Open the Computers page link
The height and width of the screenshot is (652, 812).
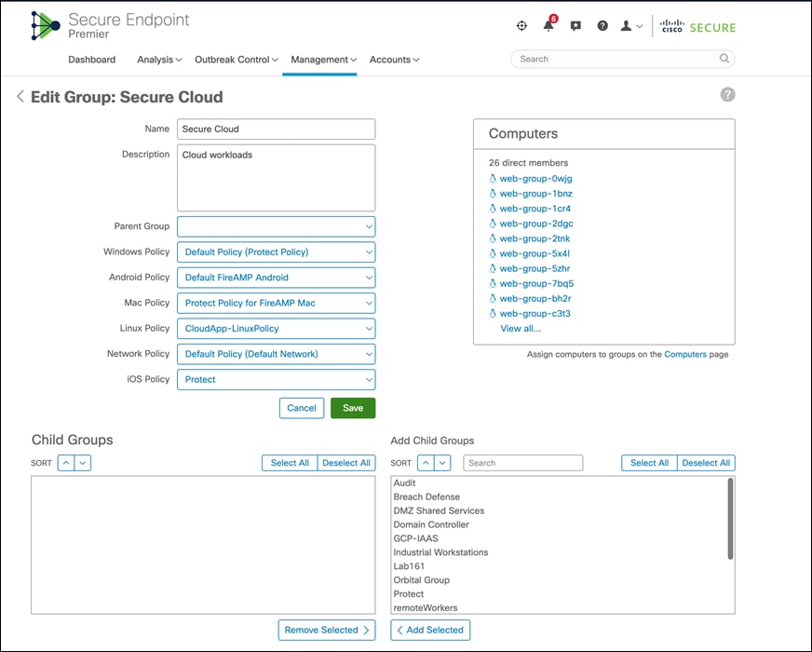click(x=685, y=354)
